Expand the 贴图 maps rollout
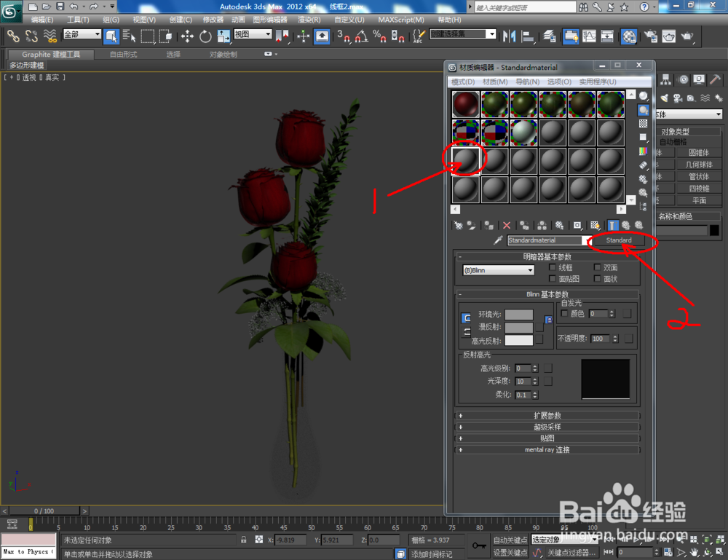 pyautogui.click(x=547, y=438)
